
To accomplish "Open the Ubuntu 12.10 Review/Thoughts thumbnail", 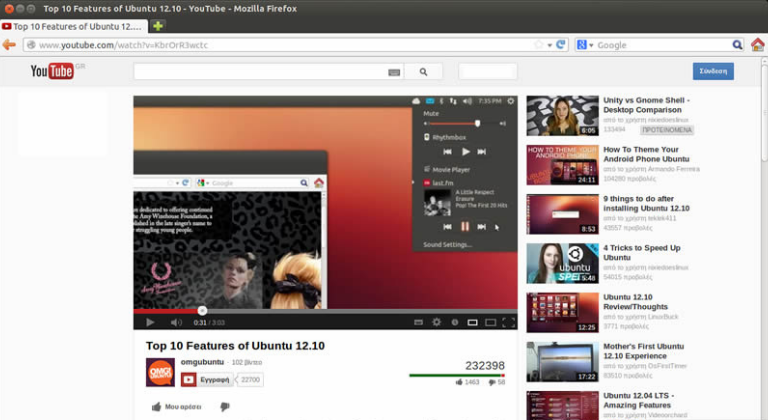I will click(x=562, y=313).
